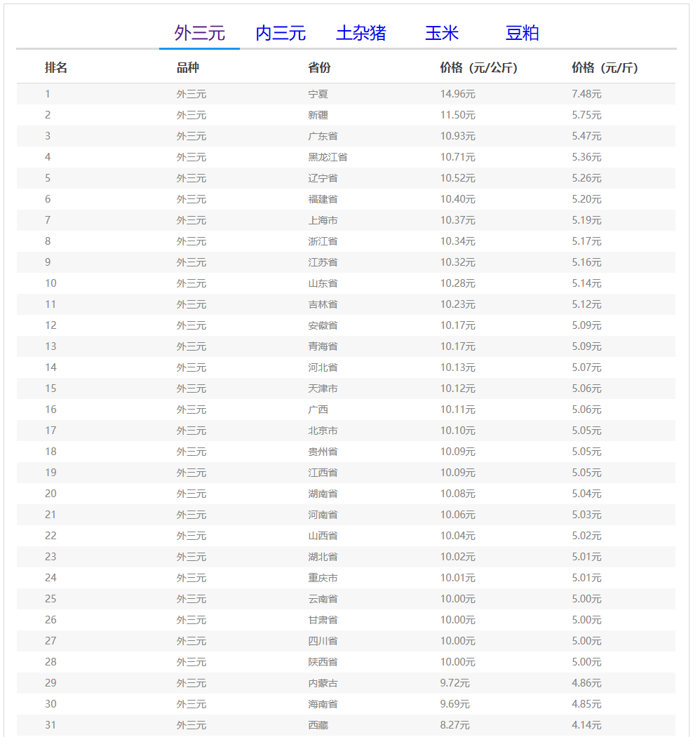This screenshot has width=700, height=737.
Task: Click the 内蒙古 province cell
Action: tap(323, 683)
